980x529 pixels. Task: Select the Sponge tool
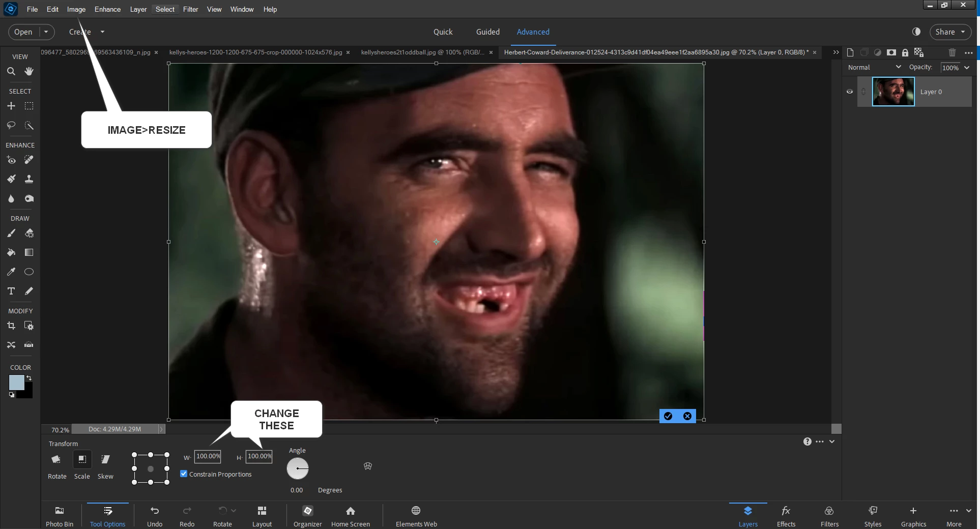point(29,198)
